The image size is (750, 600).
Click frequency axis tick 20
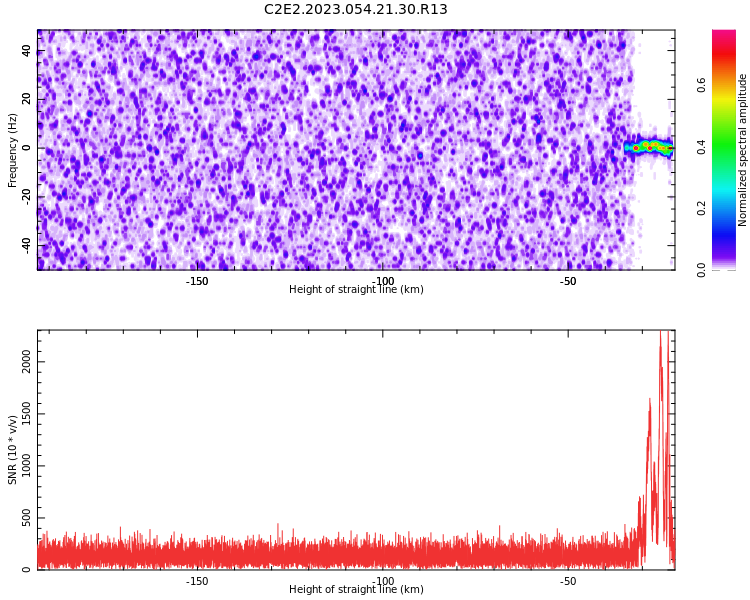click(26, 99)
